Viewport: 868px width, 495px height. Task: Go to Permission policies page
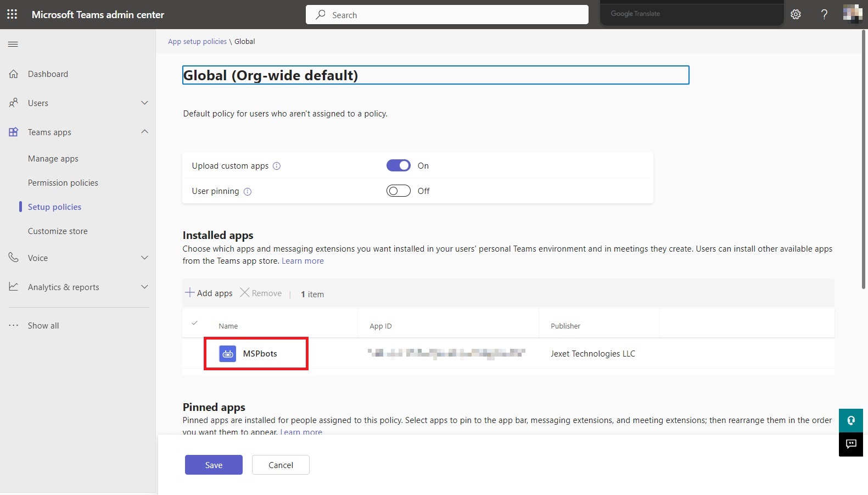tap(63, 183)
